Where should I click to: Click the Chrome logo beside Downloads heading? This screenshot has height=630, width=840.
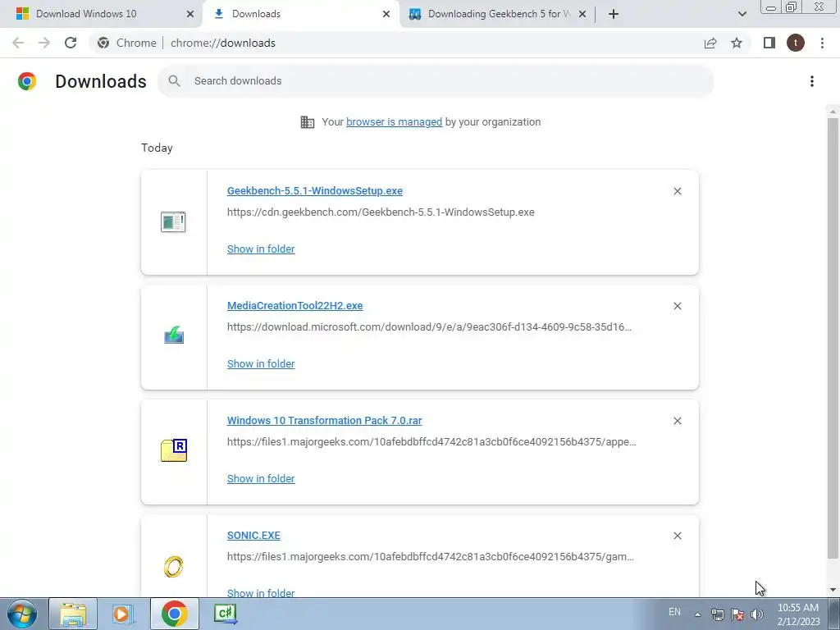[x=27, y=81]
